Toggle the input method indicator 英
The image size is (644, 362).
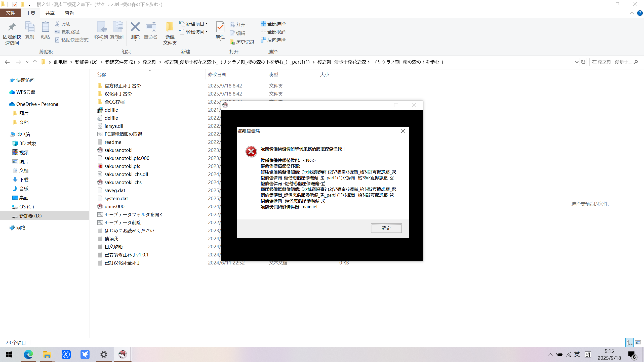coord(577,354)
